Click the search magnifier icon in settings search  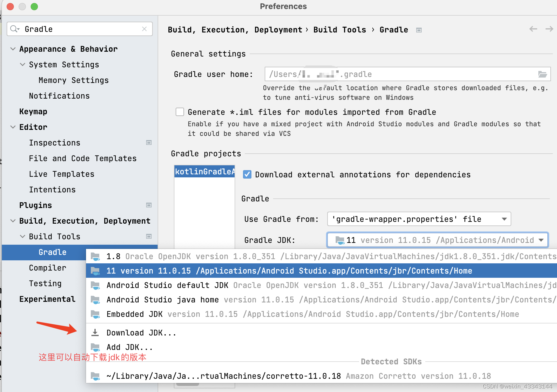click(14, 29)
